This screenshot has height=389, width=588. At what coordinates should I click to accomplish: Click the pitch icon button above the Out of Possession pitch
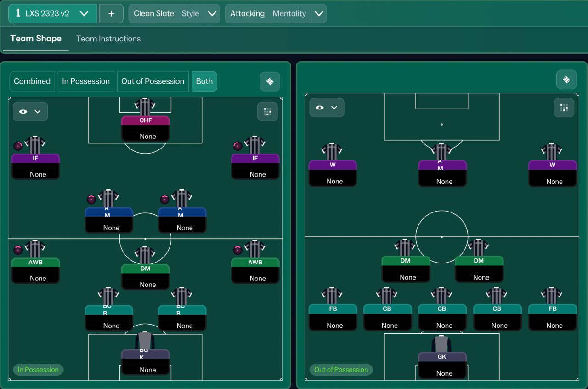tap(566, 80)
